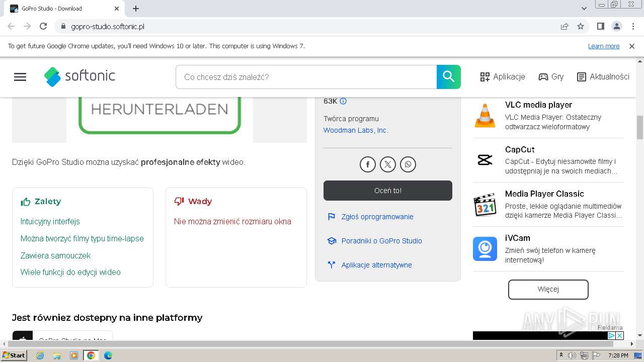Open Woodman Labs, Inc. link

356,130
